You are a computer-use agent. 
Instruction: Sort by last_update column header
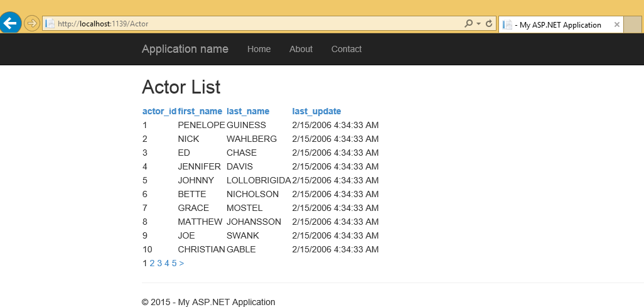(316, 111)
